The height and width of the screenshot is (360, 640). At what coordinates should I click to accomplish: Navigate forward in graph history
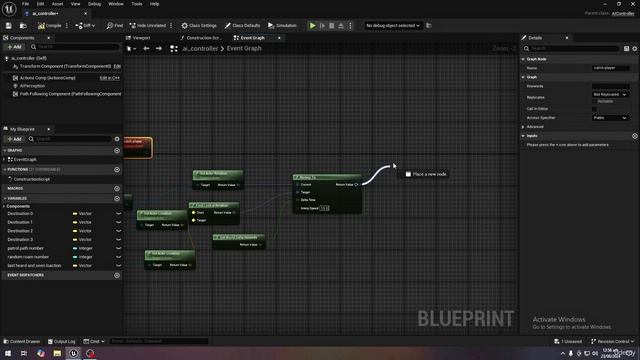(159, 49)
